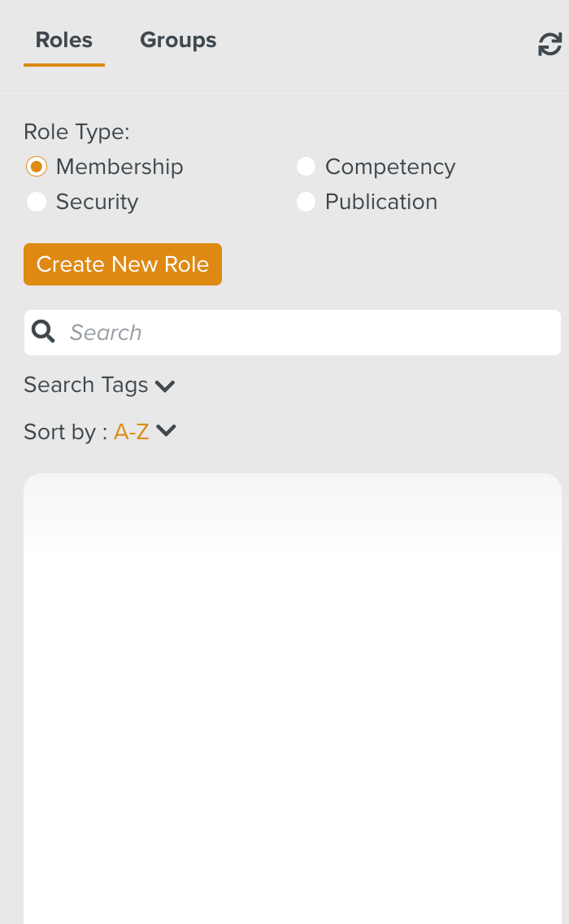Select the Membership radio button circle

click(x=36, y=167)
